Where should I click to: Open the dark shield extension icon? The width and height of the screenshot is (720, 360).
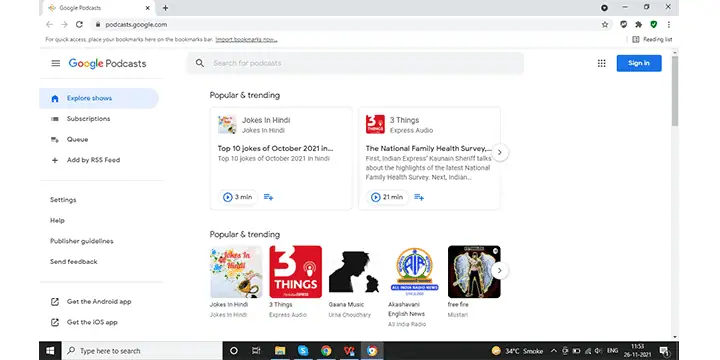tap(623, 24)
